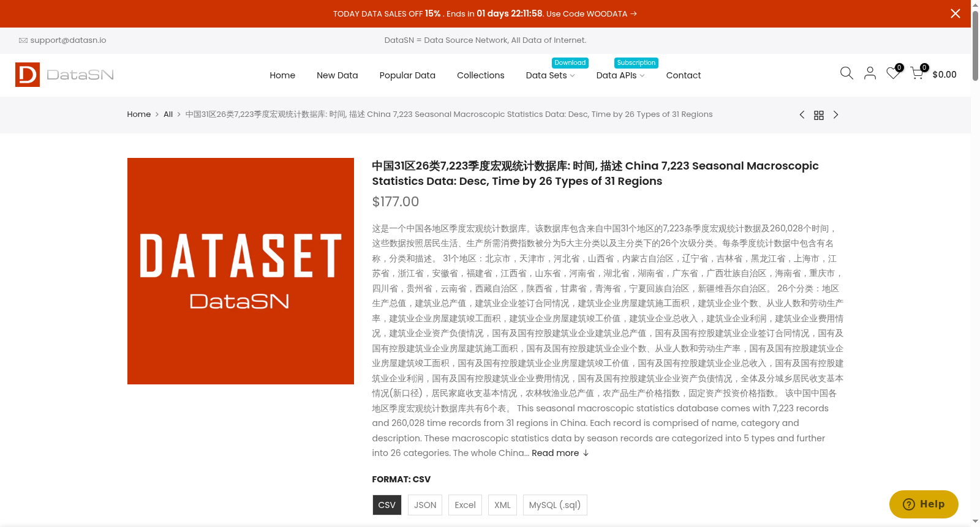
Task: Select the XML format option
Action: tap(502, 505)
